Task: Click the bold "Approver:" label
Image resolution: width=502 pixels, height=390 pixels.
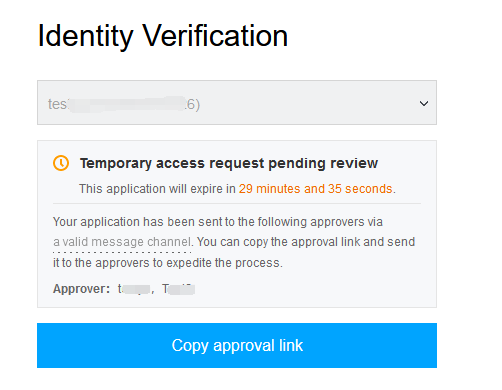Action: click(x=81, y=289)
